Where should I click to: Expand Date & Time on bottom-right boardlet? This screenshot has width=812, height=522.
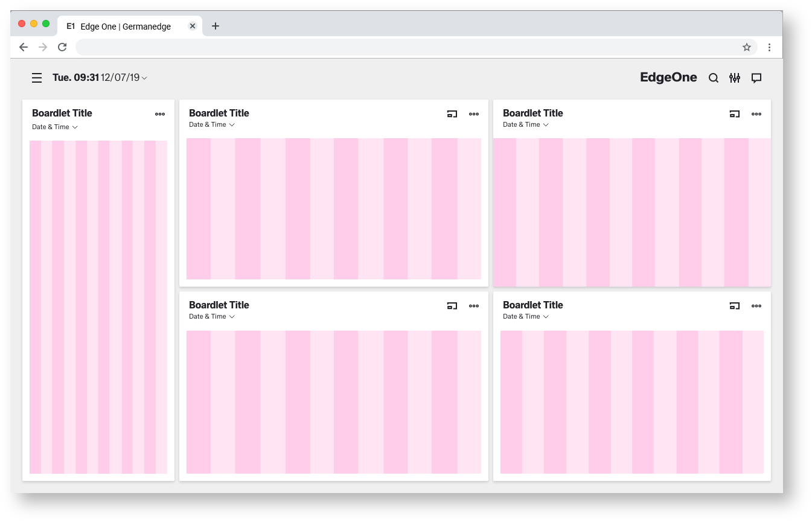(x=526, y=317)
